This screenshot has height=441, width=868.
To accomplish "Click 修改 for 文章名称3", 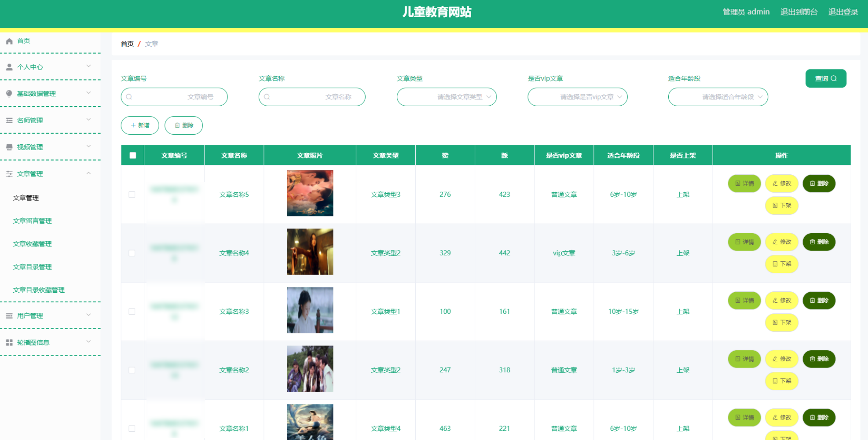I will (782, 301).
